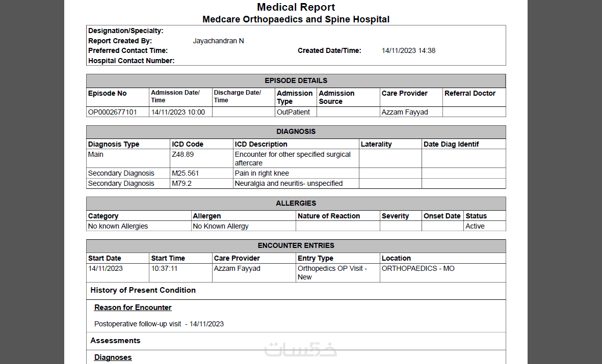The width and height of the screenshot is (602, 364).
Task: Select the ALLERGIES section header bar
Action: click(x=296, y=203)
